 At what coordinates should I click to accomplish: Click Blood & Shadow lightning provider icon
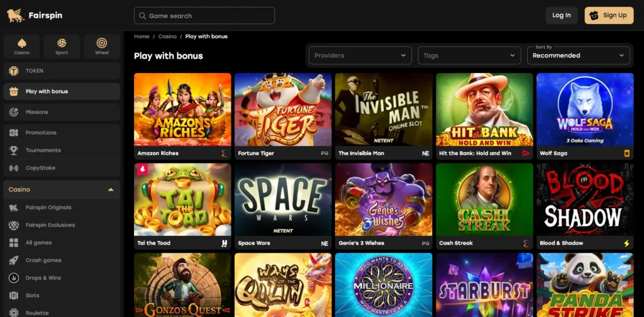627,243
